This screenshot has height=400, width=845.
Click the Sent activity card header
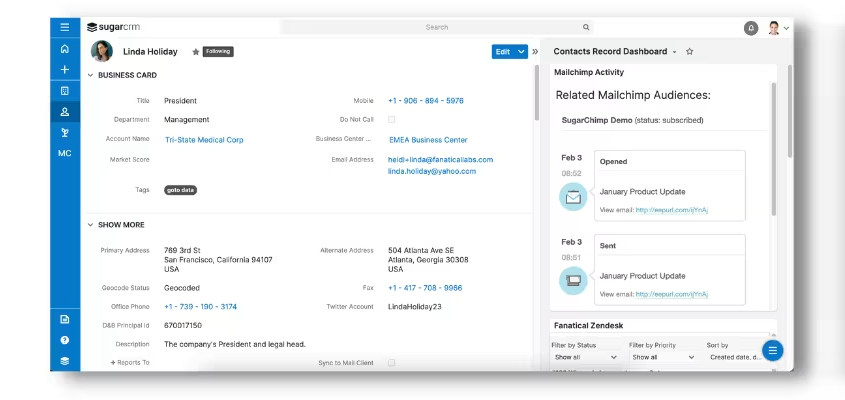click(x=670, y=246)
